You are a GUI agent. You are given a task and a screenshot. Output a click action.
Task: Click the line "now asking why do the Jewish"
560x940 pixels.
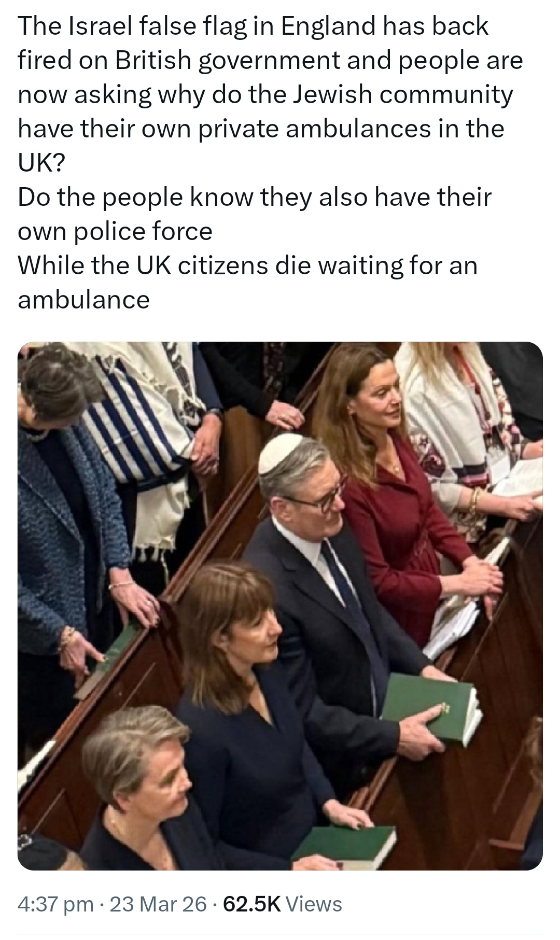click(265, 95)
